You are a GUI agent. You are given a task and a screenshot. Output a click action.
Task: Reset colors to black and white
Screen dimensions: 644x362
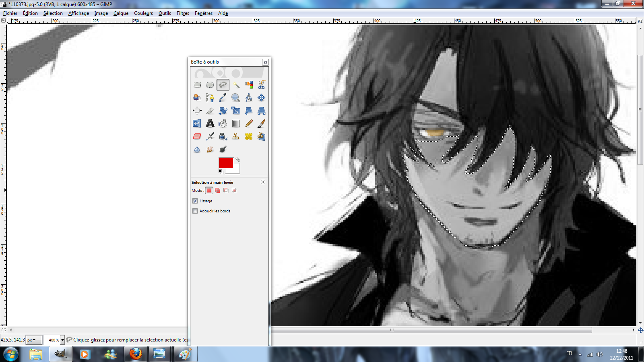221,172
